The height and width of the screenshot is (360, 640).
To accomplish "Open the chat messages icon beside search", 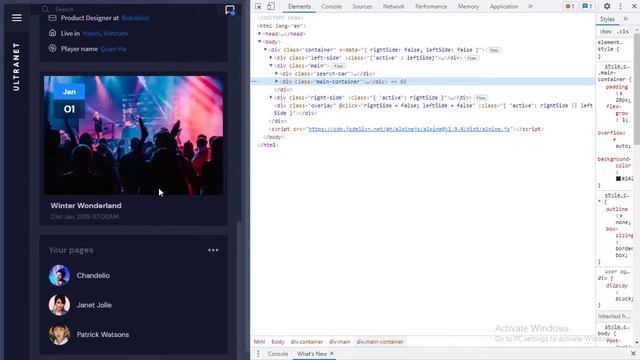I will tap(230, 10).
